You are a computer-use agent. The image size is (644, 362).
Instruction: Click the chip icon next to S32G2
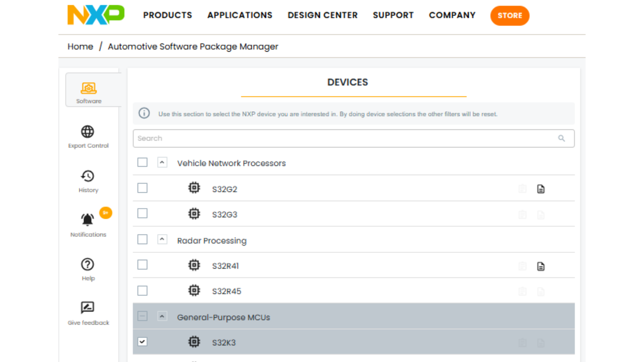pos(194,188)
